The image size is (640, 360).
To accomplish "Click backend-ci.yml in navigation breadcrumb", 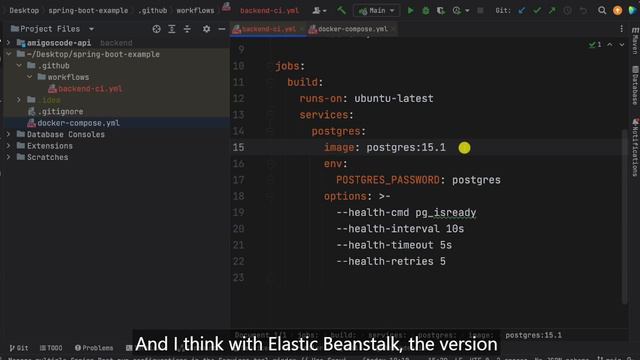I will tap(269, 11).
